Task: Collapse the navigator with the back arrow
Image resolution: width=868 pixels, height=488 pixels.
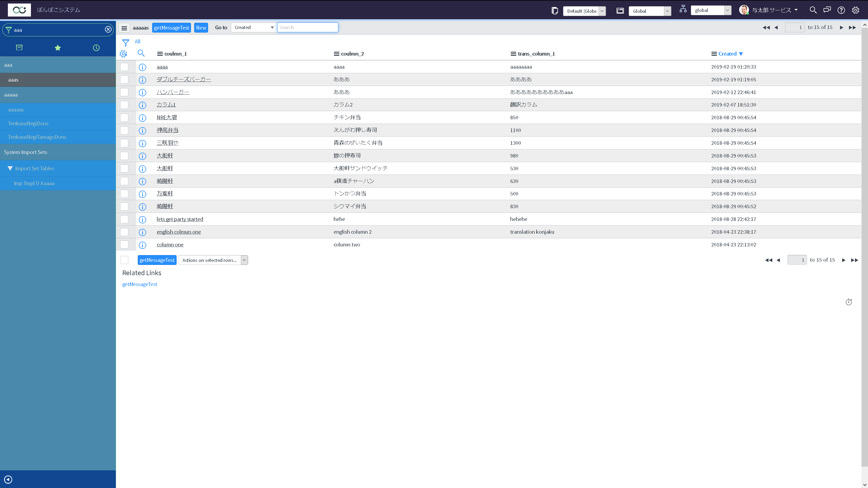Action: click(8, 479)
